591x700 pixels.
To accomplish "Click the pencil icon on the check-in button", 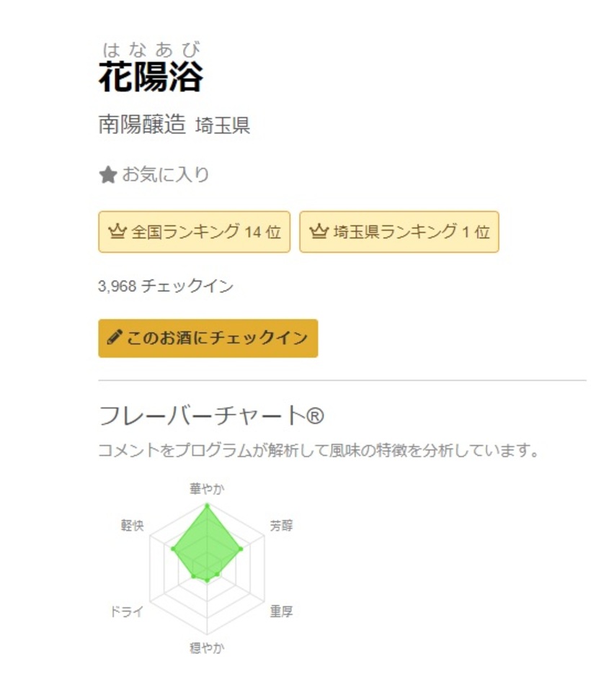I will [x=114, y=338].
